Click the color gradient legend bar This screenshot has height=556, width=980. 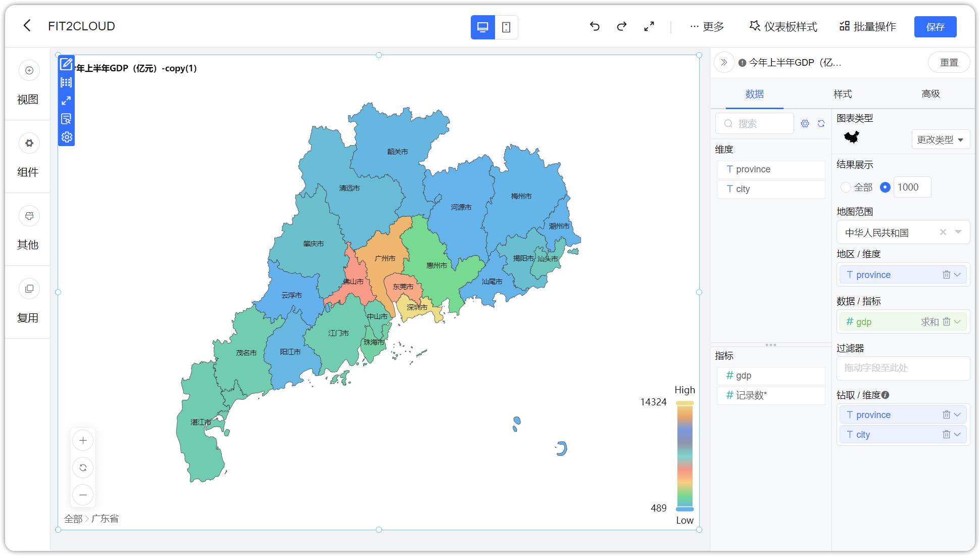[x=685, y=455]
